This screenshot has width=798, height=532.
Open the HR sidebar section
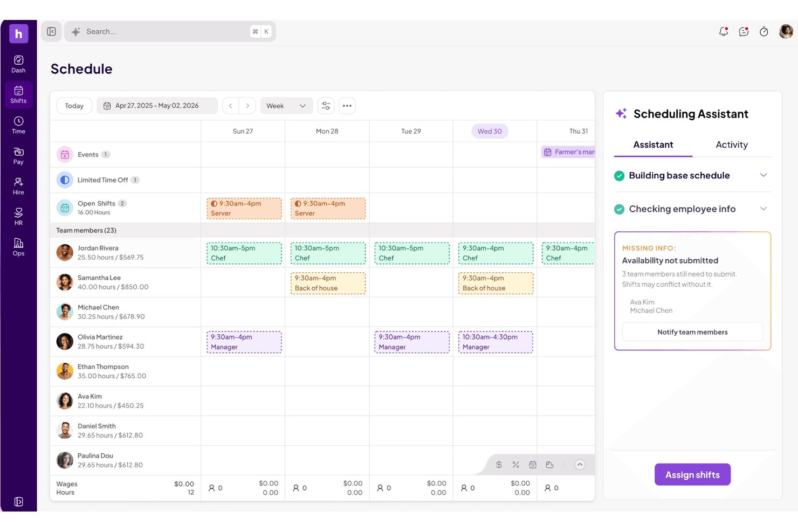click(18, 217)
